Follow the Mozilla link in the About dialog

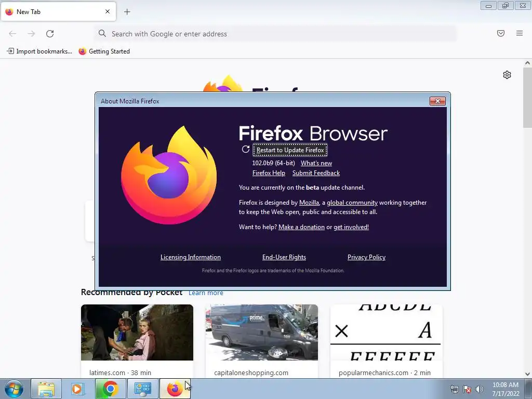(309, 203)
